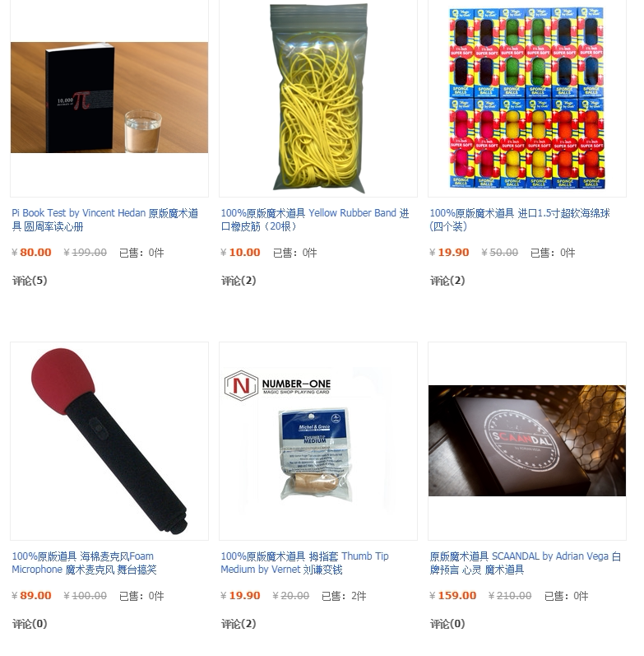
Task: View 评论(5) for the Pi Book Test
Action: [30, 281]
